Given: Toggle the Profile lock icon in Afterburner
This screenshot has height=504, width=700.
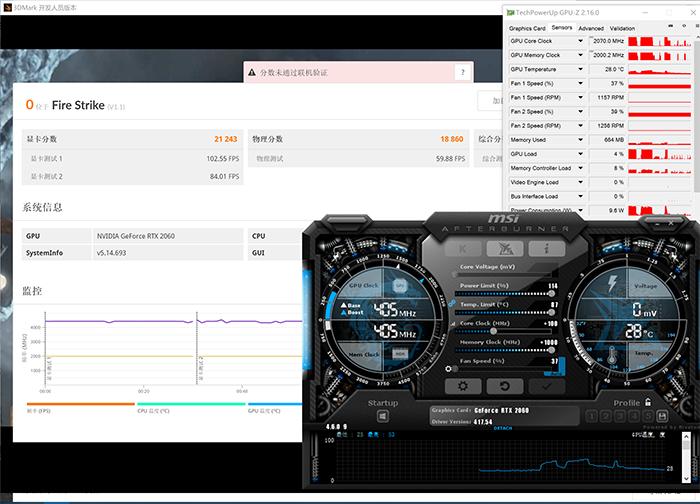Looking at the screenshot, I should point(648,402).
